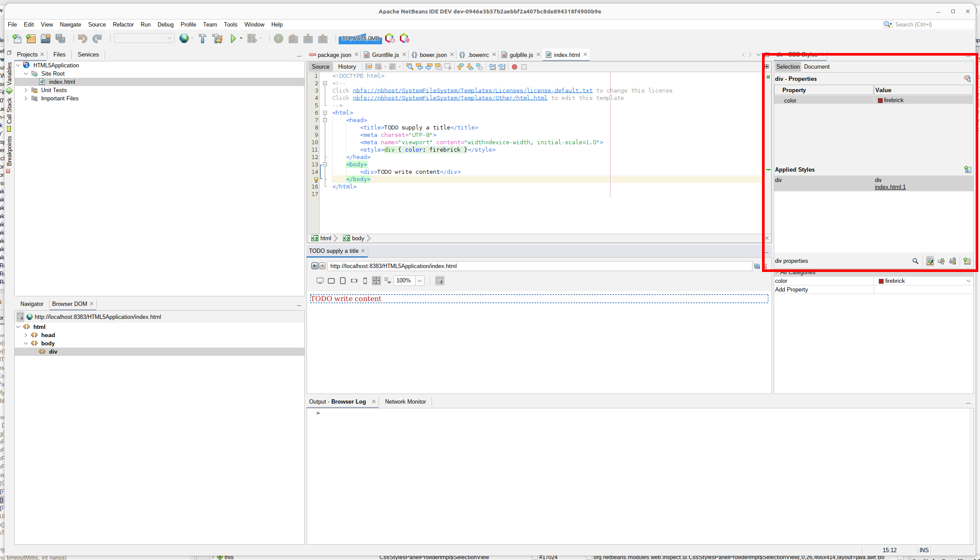Toggle fit-to-window size button in browser toolbar
980x560 pixels.
pyautogui.click(x=376, y=281)
